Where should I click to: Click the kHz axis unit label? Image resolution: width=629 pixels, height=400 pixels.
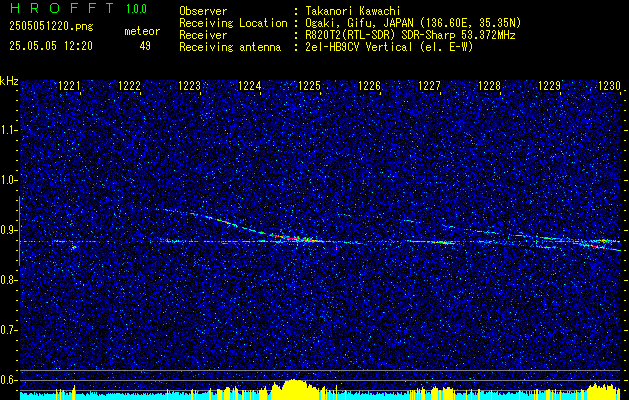pyautogui.click(x=9, y=81)
